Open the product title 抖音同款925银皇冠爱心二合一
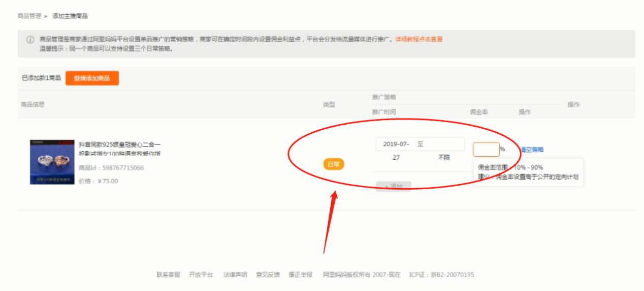 point(120,145)
